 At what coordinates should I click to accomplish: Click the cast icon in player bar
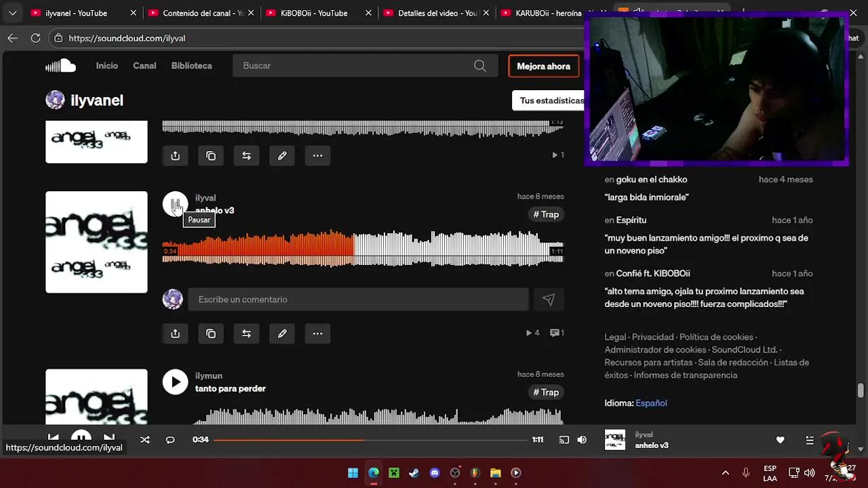[x=564, y=440]
